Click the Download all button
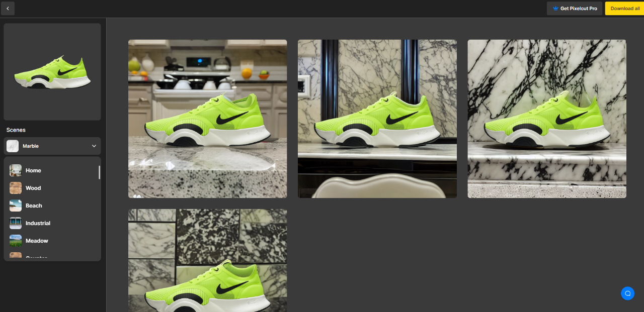Screen dimensions: 644x312 (x=625, y=9)
